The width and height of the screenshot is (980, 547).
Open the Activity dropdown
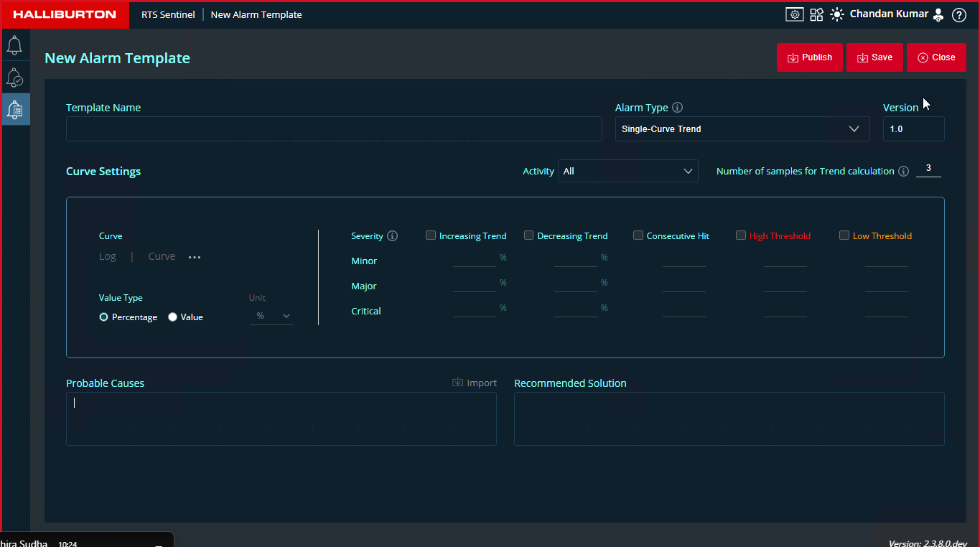click(627, 171)
